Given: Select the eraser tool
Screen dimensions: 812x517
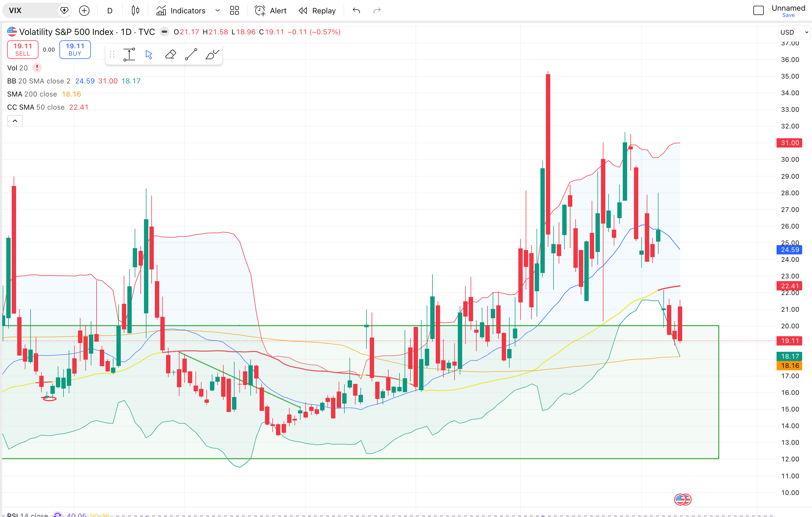Looking at the screenshot, I should (170, 54).
